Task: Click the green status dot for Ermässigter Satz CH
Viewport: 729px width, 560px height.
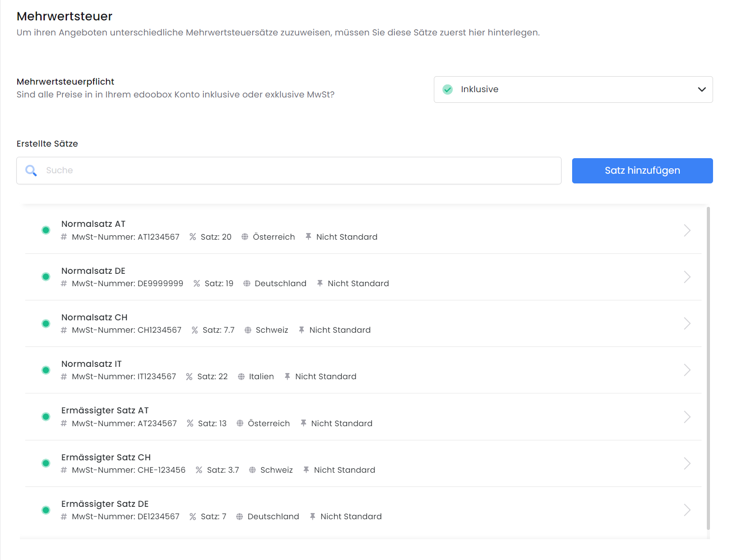Action: pos(46,463)
